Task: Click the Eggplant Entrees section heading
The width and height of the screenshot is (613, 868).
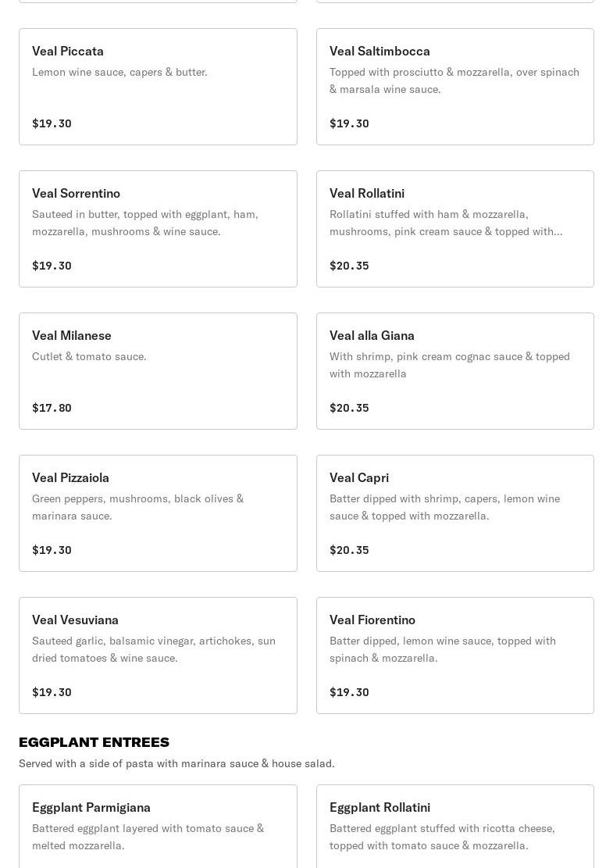Action: (94, 742)
